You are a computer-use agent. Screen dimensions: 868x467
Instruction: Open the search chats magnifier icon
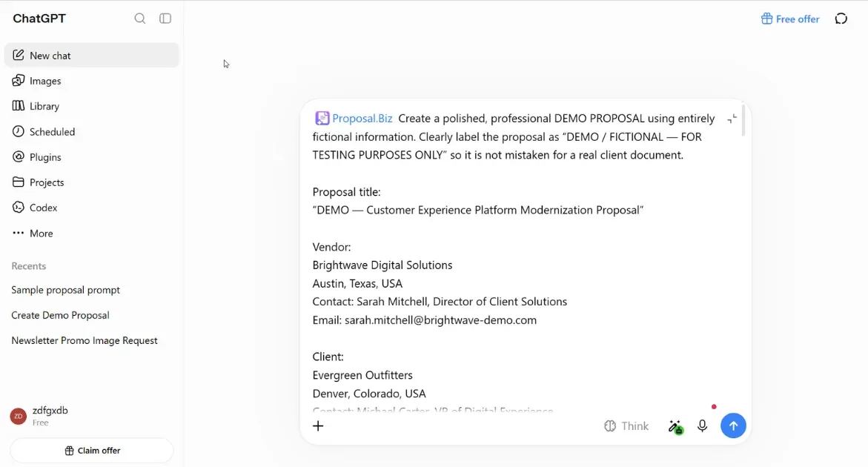pyautogui.click(x=139, y=19)
